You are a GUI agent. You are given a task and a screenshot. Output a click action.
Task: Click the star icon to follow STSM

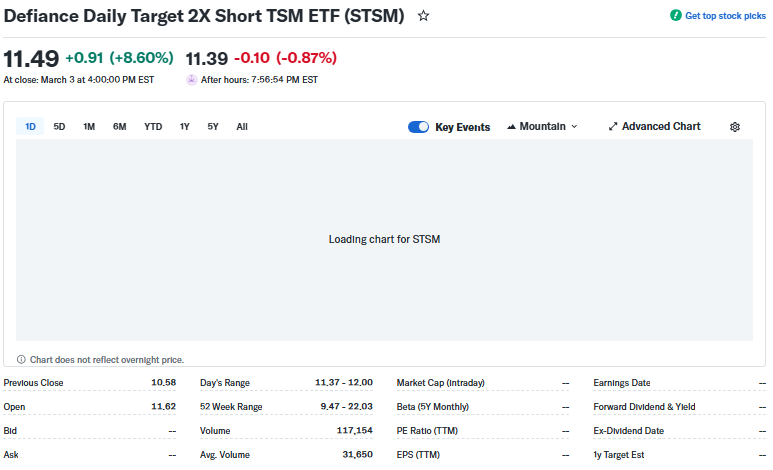tap(424, 16)
